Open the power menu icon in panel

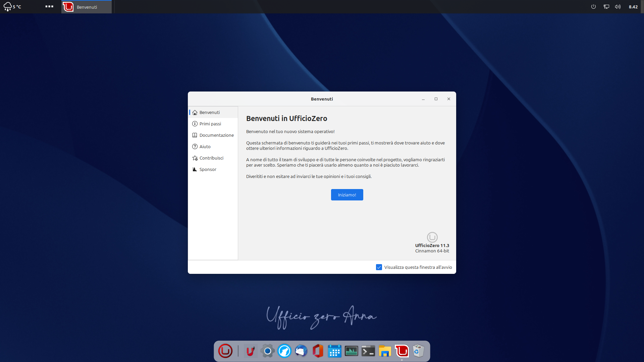click(593, 7)
